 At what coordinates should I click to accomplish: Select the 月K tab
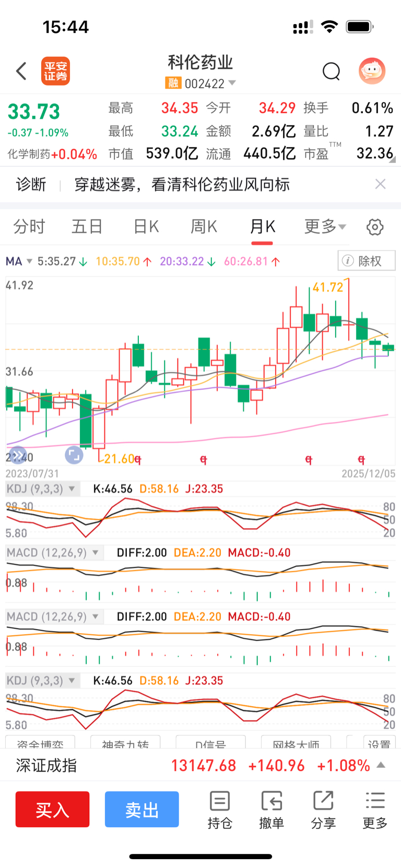click(262, 227)
